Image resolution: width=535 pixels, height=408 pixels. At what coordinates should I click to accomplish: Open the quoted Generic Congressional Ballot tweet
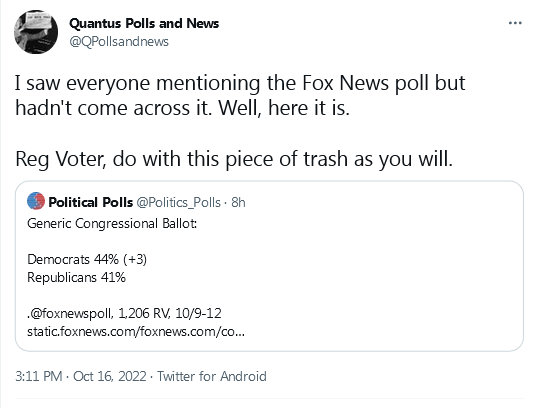(269, 266)
